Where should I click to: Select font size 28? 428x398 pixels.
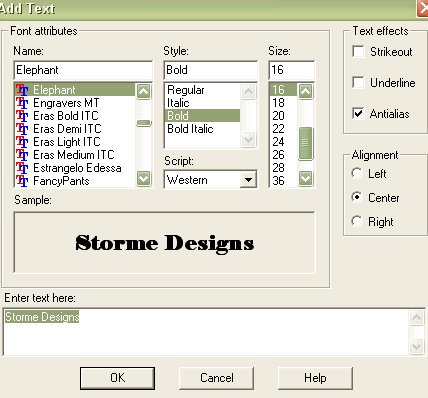pos(283,168)
